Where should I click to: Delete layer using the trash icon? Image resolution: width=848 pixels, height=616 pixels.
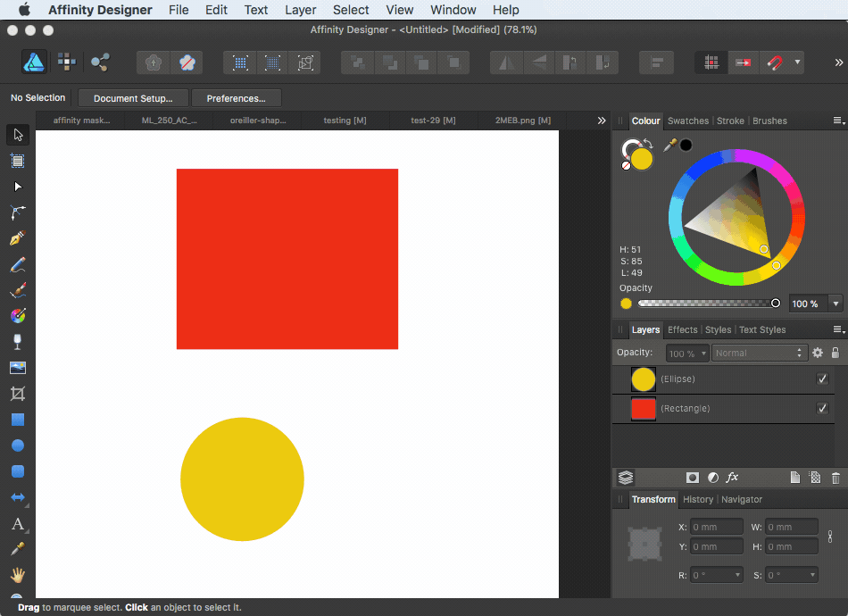pos(836,478)
